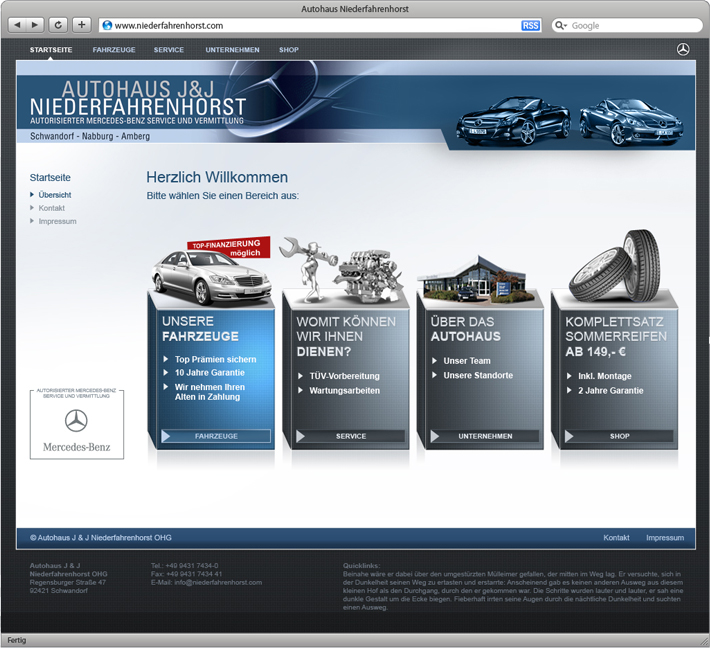Click the Schwandorf - Nabburg - Amberg text
This screenshot has height=648, width=710.
(x=90, y=136)
